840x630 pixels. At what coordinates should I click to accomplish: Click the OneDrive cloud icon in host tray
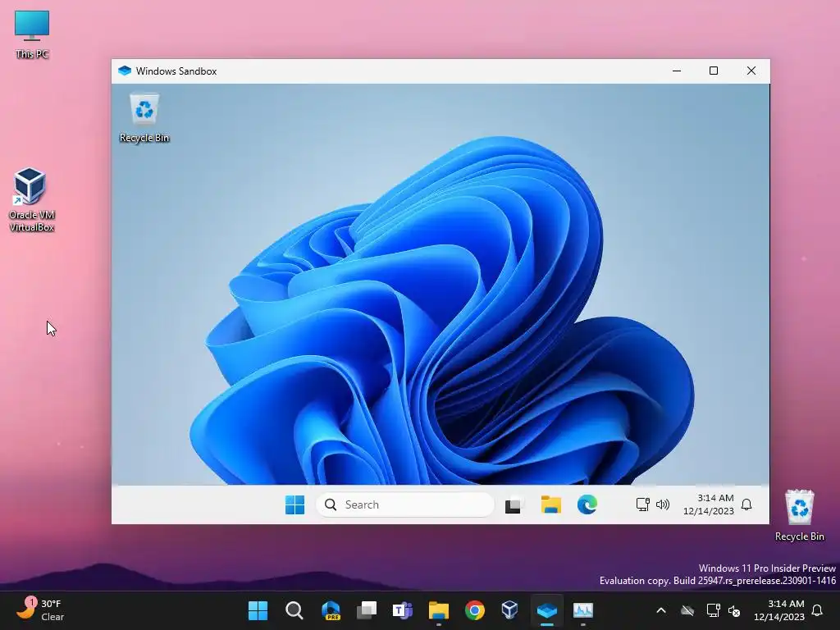click(687, 610)
